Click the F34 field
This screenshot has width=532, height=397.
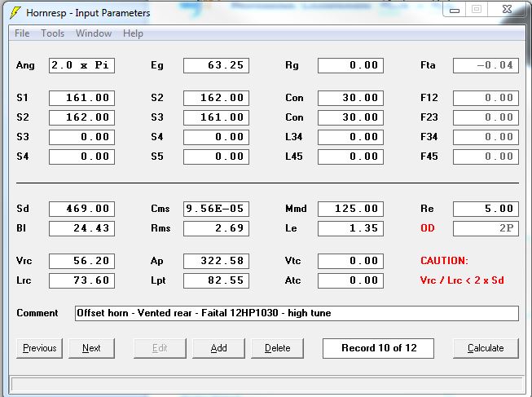point(486,137)
